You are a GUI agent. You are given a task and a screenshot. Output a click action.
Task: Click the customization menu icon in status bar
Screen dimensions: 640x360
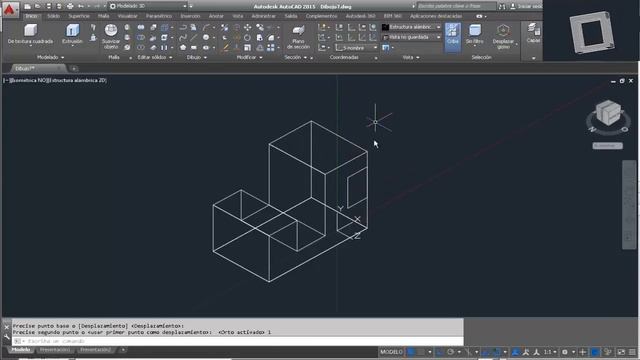[632, 352]
